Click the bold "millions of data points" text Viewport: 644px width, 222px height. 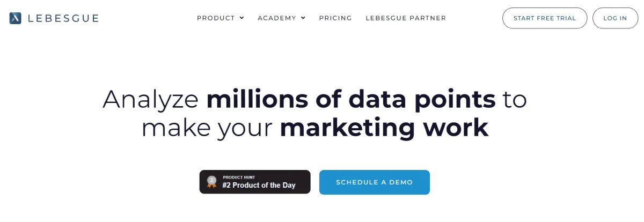pyautogui.click(x=350, y=100)
